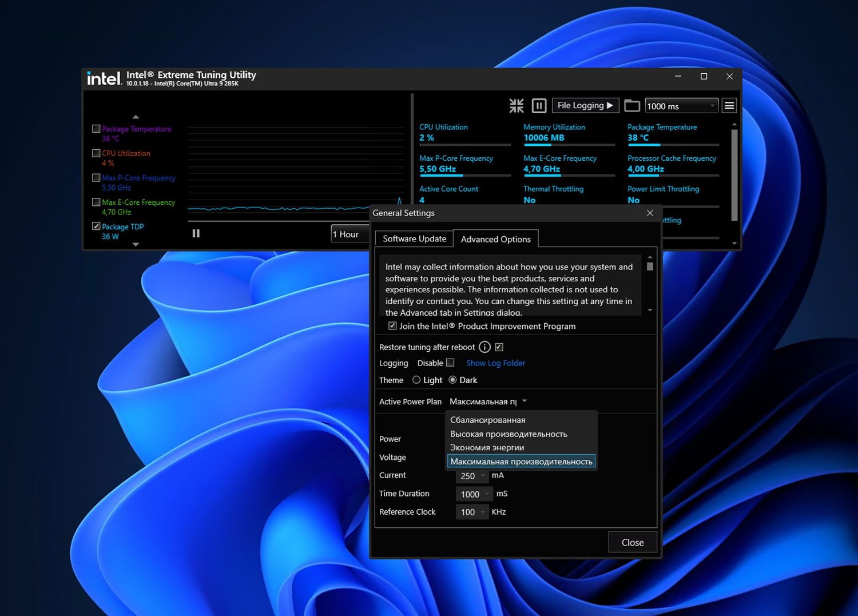The image size is (858, 616).
Task: Close the General Settings dialog with X
Action: (x=650, y=213)
